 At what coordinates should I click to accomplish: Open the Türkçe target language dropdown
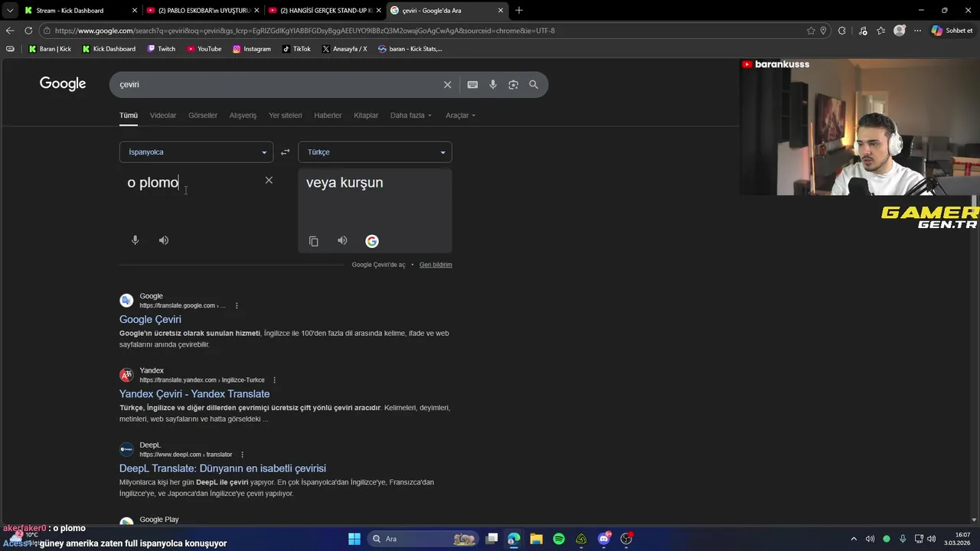375,152
